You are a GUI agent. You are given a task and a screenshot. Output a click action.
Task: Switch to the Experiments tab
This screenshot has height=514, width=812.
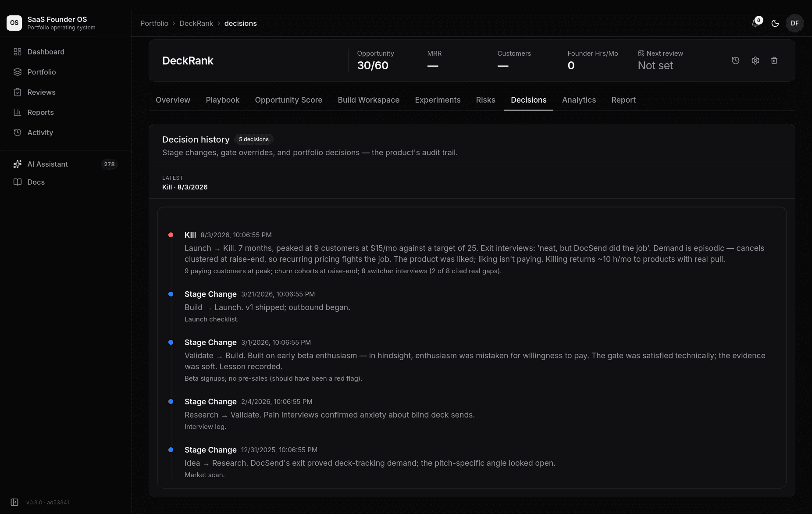point(438,100)
